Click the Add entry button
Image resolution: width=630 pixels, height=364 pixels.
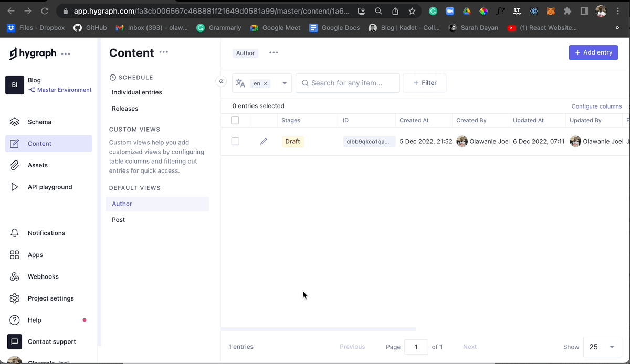click(x=593, y=52)
